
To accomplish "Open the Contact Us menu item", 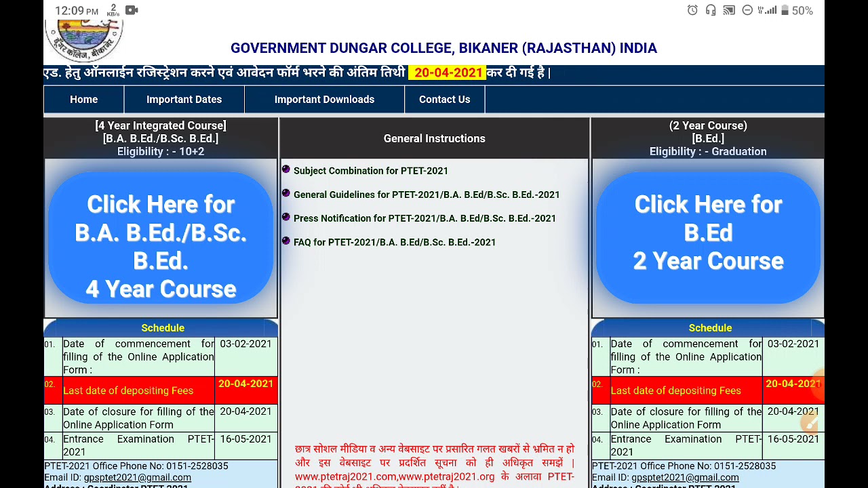I will pyautogui.click(x=444, y=100).
